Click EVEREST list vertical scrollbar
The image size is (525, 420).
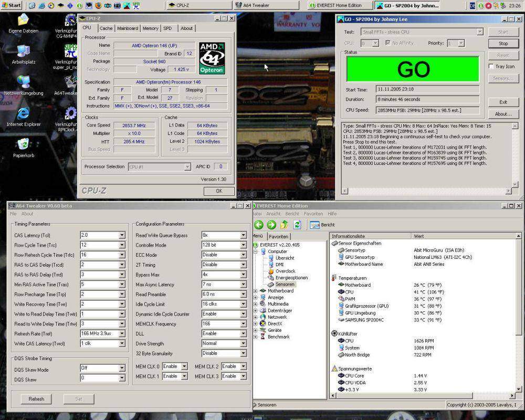[x=518, y=312]
